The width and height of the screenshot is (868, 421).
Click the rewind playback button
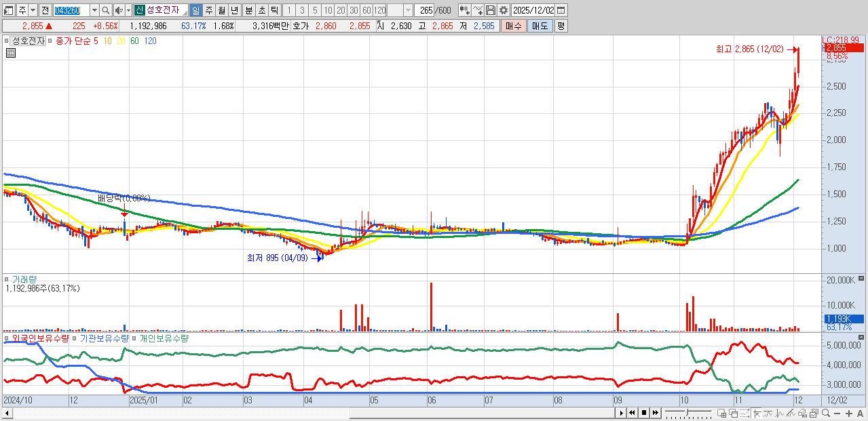click(x=632, y=413)
